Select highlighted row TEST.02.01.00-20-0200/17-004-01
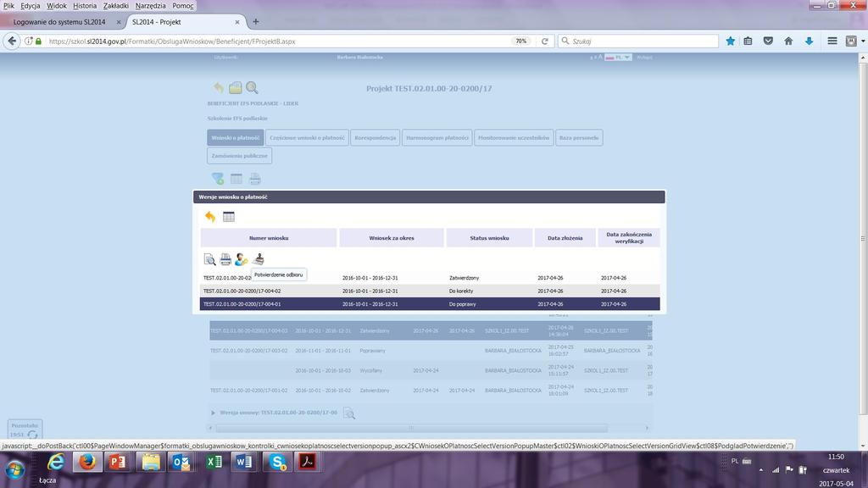Viewport: 868px width, 488px height. point(430,304)
